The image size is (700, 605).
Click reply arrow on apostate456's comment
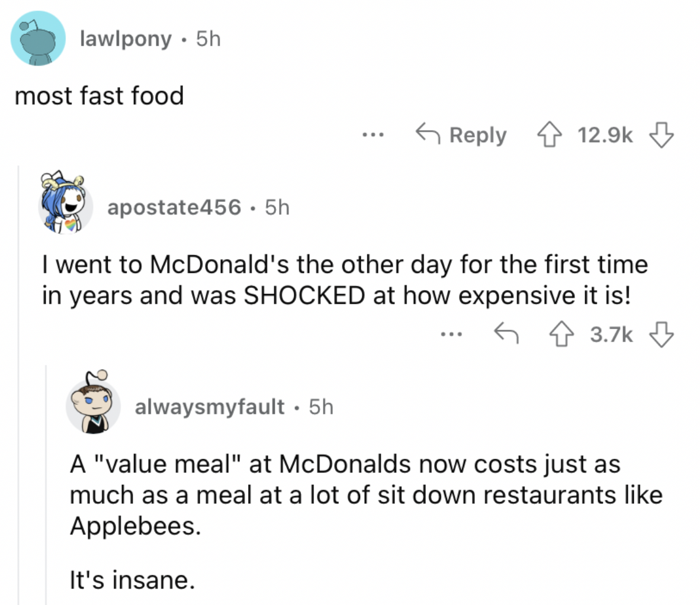(x=506, y=333)
